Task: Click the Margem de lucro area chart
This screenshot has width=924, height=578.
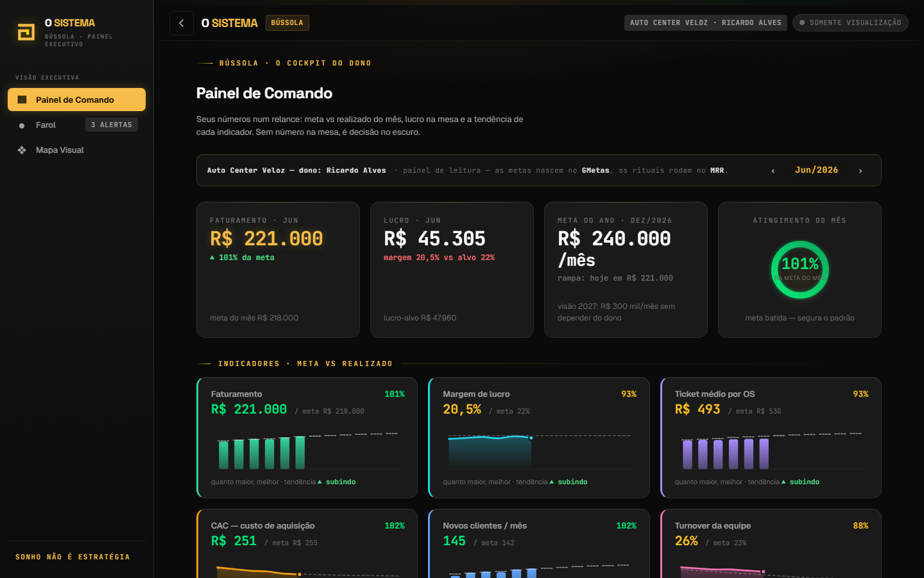Action: coord(539,451)
